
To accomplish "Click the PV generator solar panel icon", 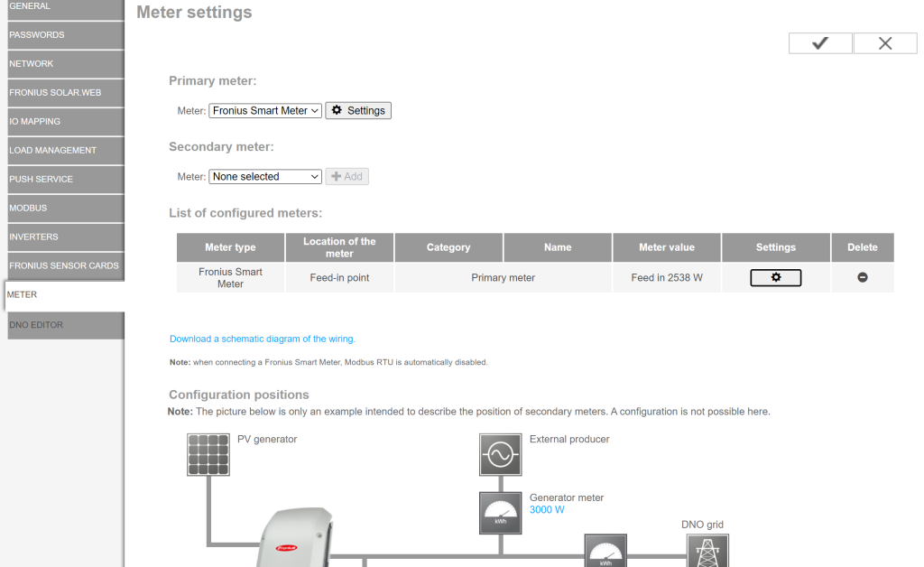I will pyautogui.click(x=208, y=454).
